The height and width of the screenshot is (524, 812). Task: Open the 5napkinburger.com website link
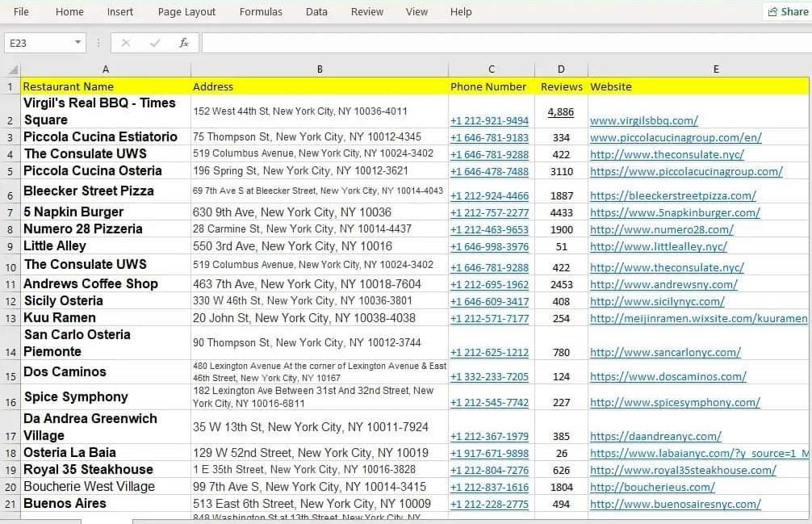(x=675, y=213)
